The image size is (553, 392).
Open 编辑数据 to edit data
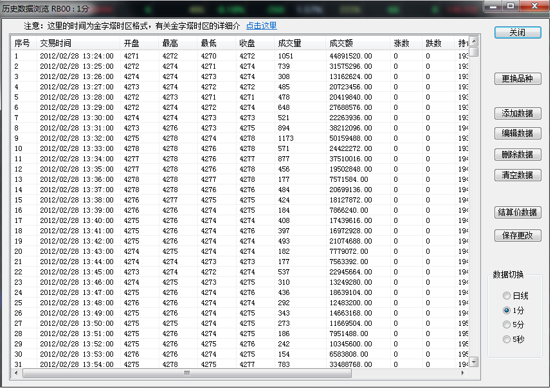coord(517,134)
